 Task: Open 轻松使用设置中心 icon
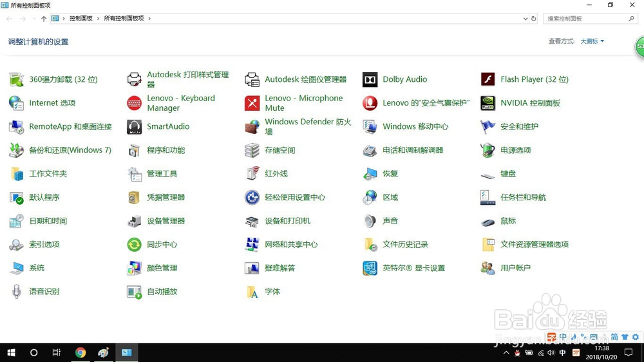click(x=252, y=197)
